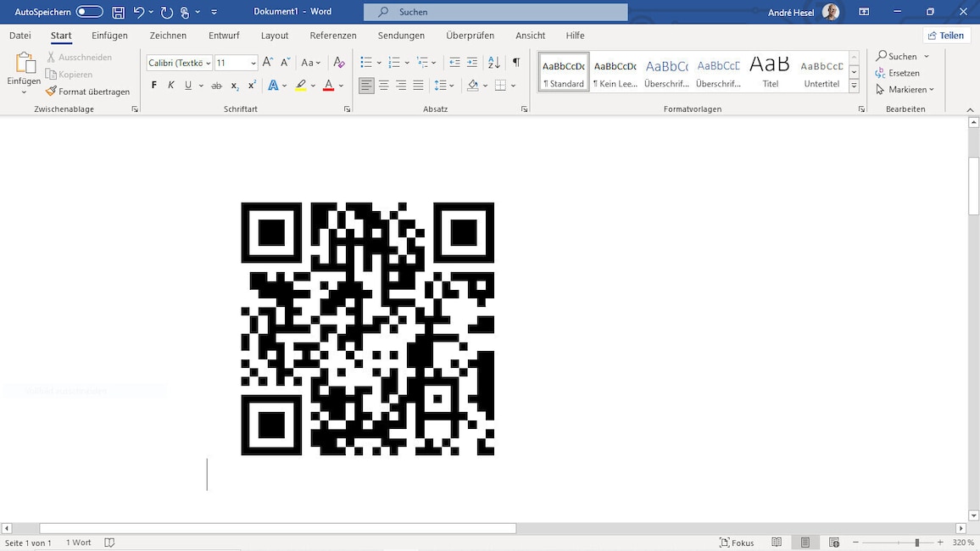Align text left

click(x=366, y=85)
